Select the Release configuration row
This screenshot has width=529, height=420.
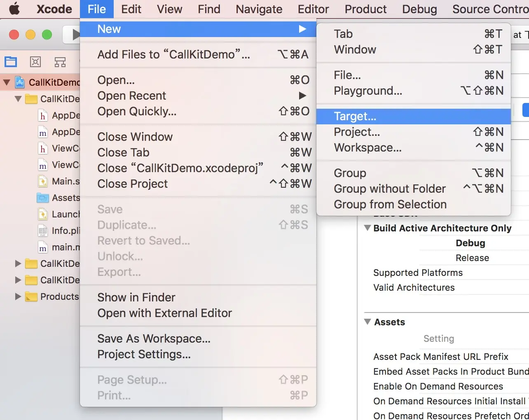coord(472,258)
